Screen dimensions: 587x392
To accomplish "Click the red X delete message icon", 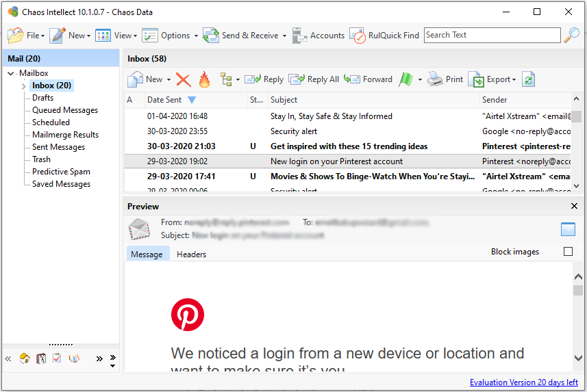I will pyautogui.click(x=183, y=80).
